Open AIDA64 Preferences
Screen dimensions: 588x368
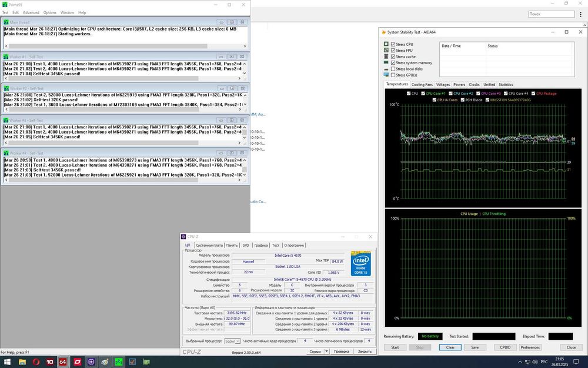click(530, 347)
